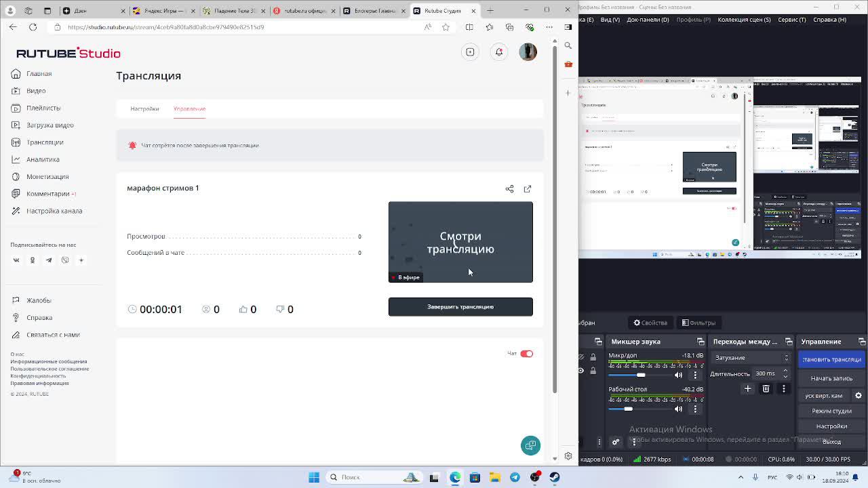Open the Odnoklassniki social link icon
868x488 pixels.
pyautogui.click(x=33, y=260)
